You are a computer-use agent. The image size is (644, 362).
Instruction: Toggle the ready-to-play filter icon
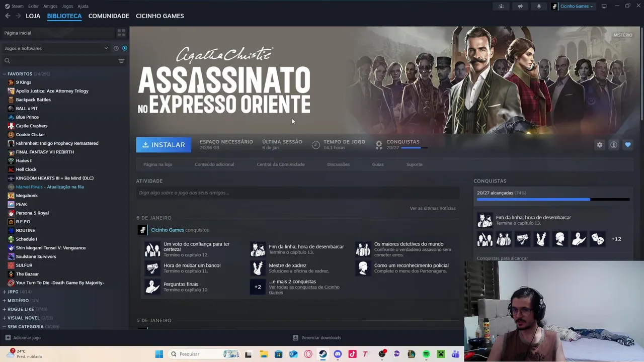125,48
